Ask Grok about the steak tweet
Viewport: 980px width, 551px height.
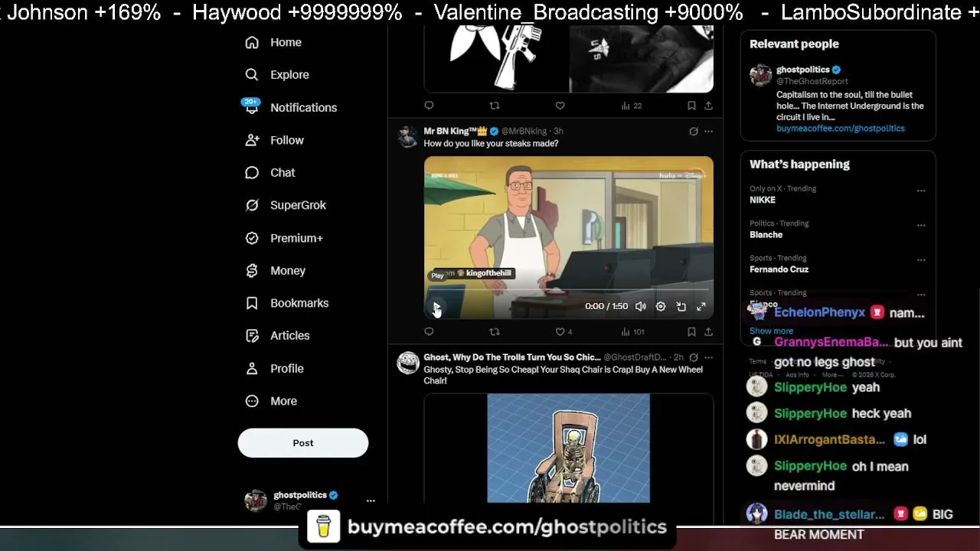point(694,132)
